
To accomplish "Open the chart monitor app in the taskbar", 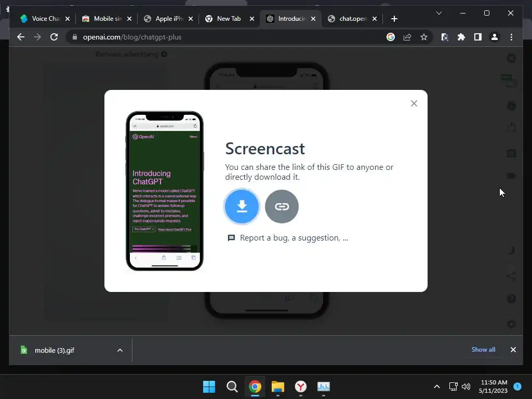I will [x=323, y=387].
